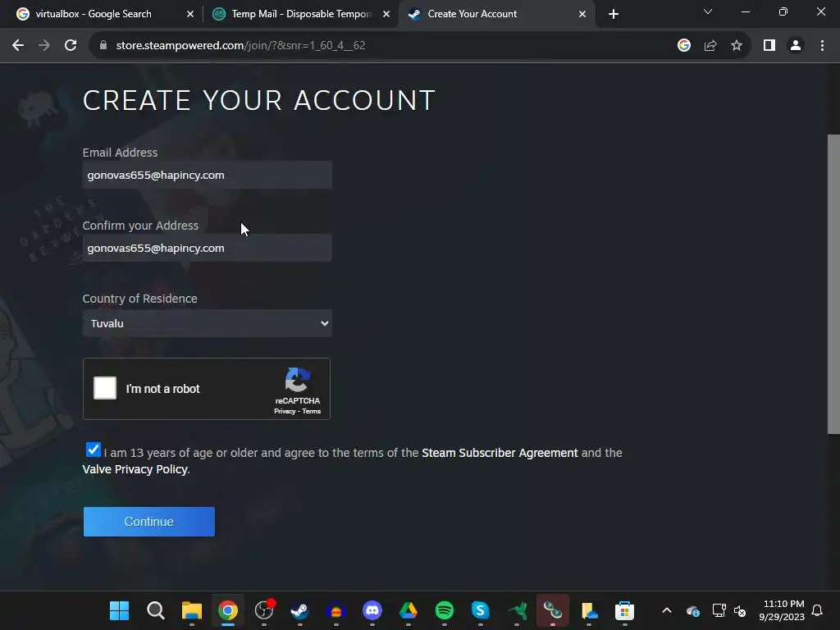Viewport: 840px width, 630px height.
Task: Open Windows Search from taskbar
Action: click(155, 610)
